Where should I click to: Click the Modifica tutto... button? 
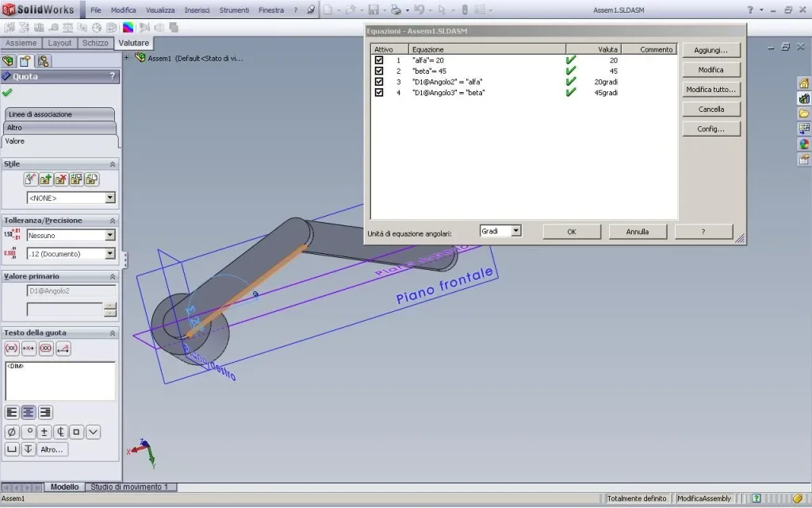tap(711, 90)
